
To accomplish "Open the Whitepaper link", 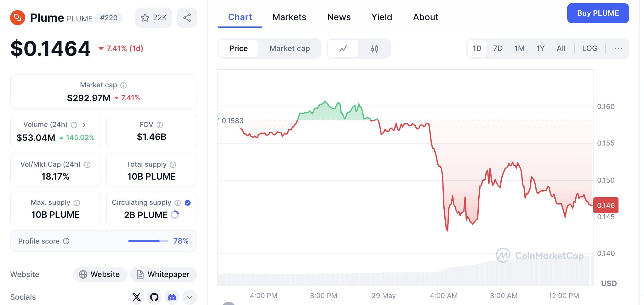I will pos(163,274).
